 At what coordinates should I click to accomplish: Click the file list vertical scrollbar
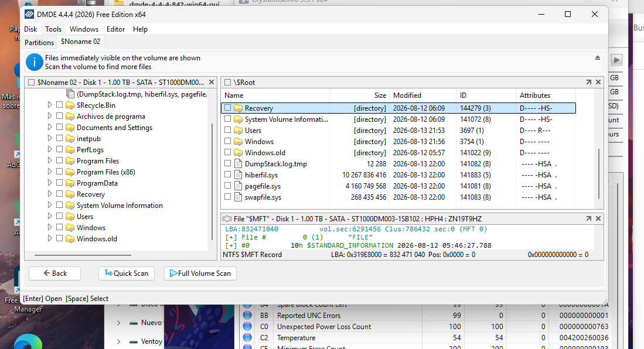(599, 173)
